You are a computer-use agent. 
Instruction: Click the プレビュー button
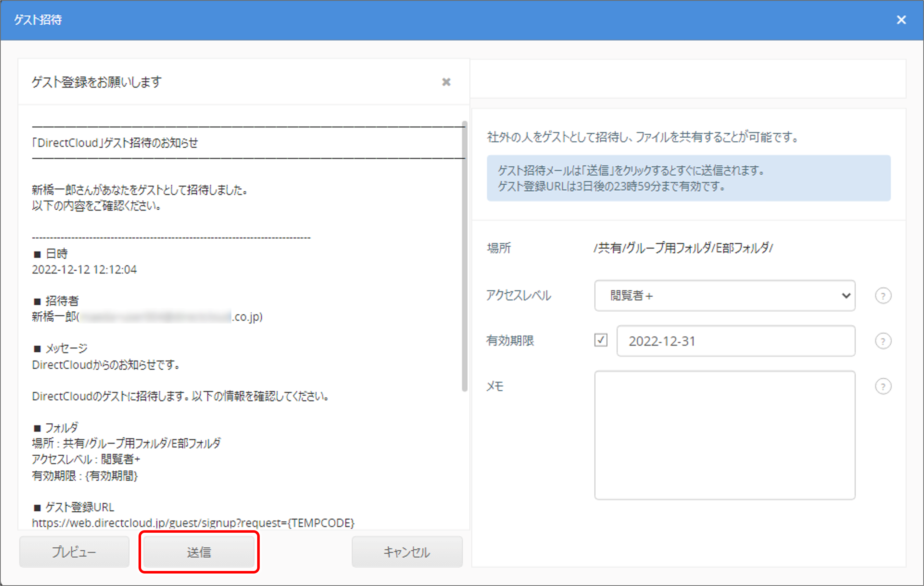74,552
